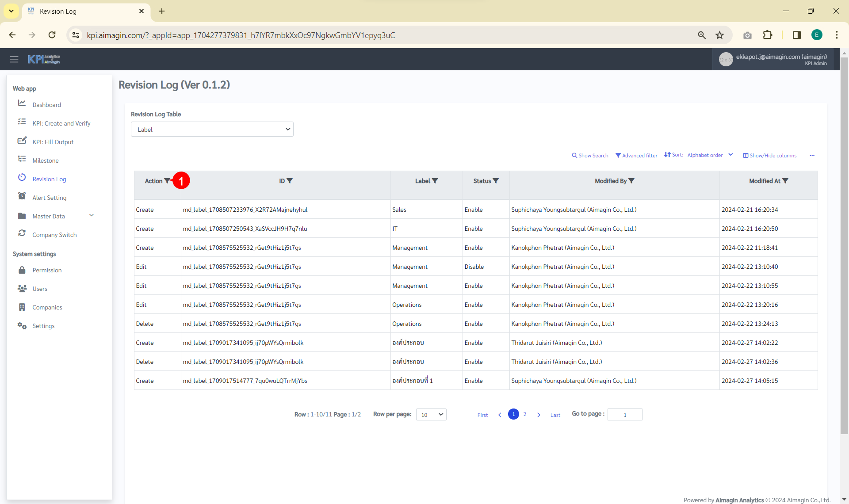Click the Show Search link
849x504 pixels.
point(590,156)
